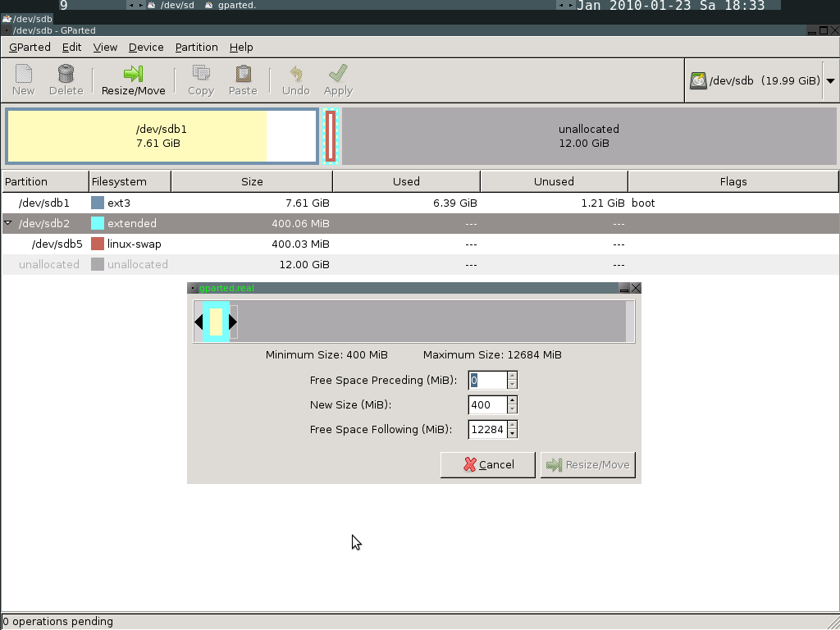Open the device selection dropdown
Image resolution: width=840 pixels, height=630 pixels.
829,80
